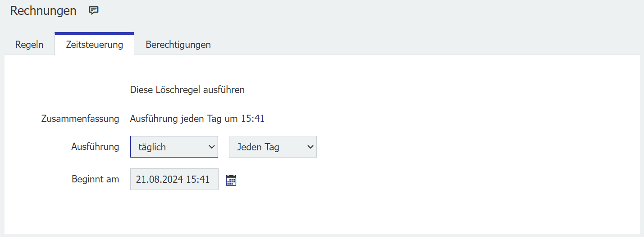Viewport: 644px width, 237px height.
Task: Click the 'Diese Löschregel ausführen' text
Action: (187, 90)
